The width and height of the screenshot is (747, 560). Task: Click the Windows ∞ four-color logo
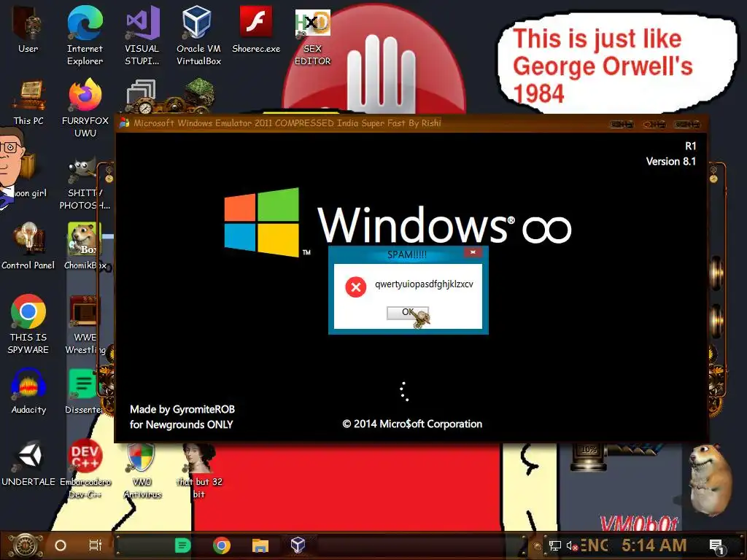pyautogui.click(x=262, y=222)
